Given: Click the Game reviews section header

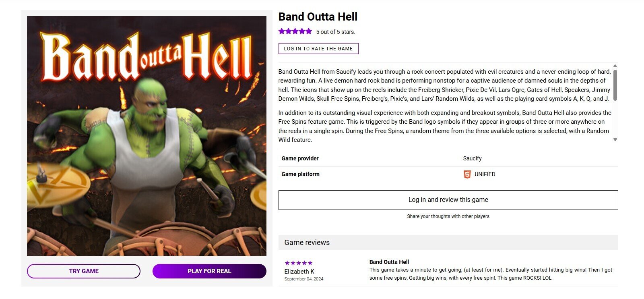Looking at the screenshot, I should [x=448, y=243].
